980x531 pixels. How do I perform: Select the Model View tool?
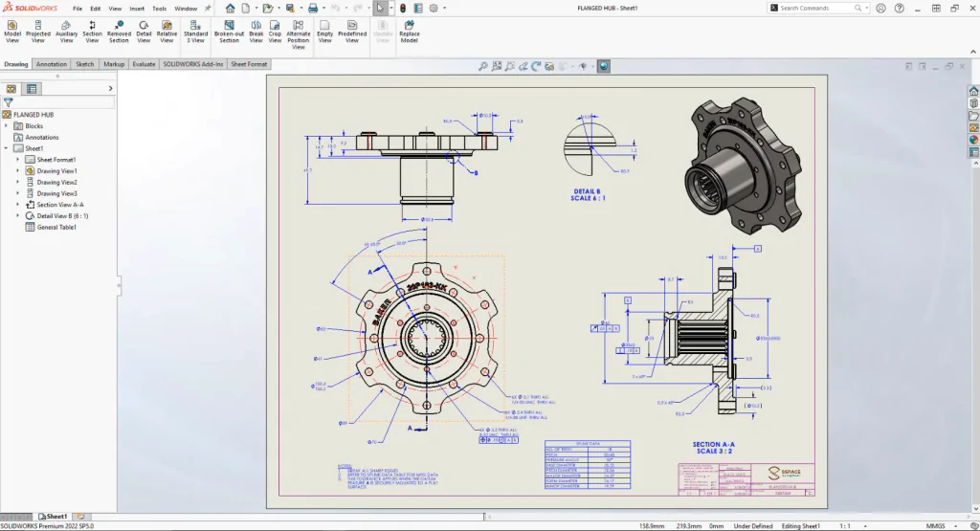point(12,32)
